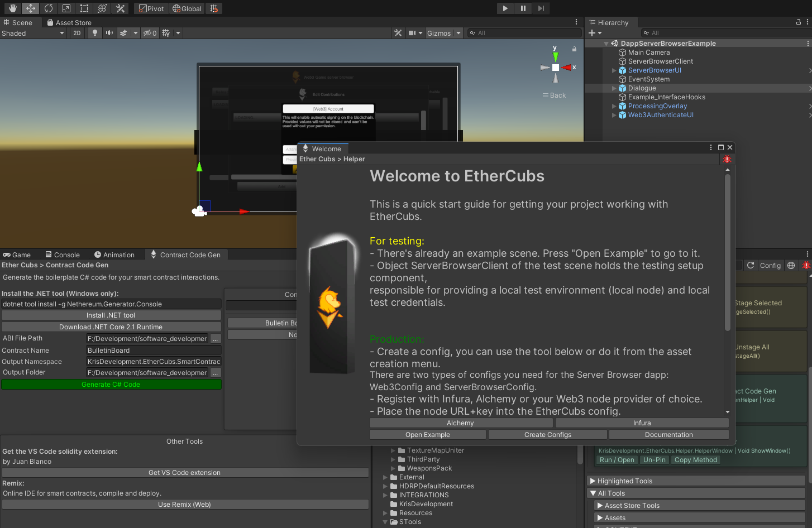The image size is (812, 528).
Task: Toggle Pivot/Center handle position
Action: click(x=151, y=8)
